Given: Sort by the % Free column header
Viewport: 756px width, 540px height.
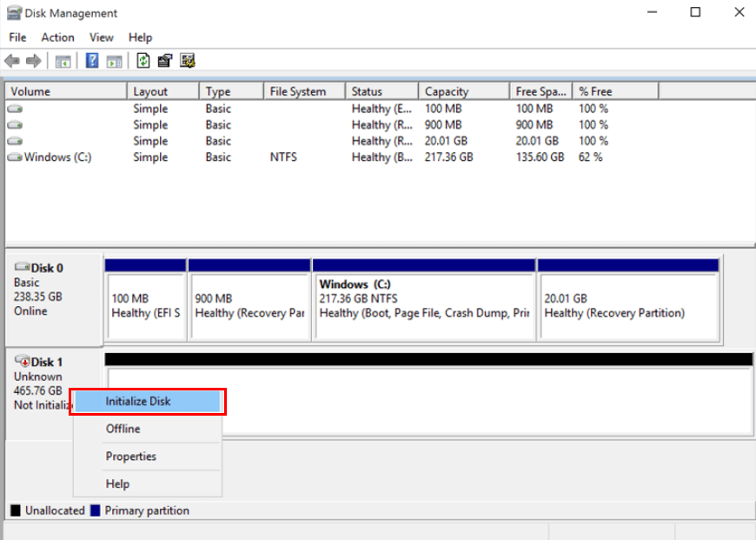Looking at the screenshot, I should point(615,91).
